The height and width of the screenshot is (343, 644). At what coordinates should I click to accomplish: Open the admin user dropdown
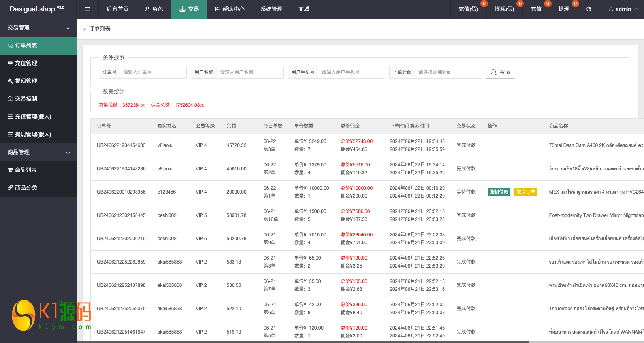coord(623,9)
